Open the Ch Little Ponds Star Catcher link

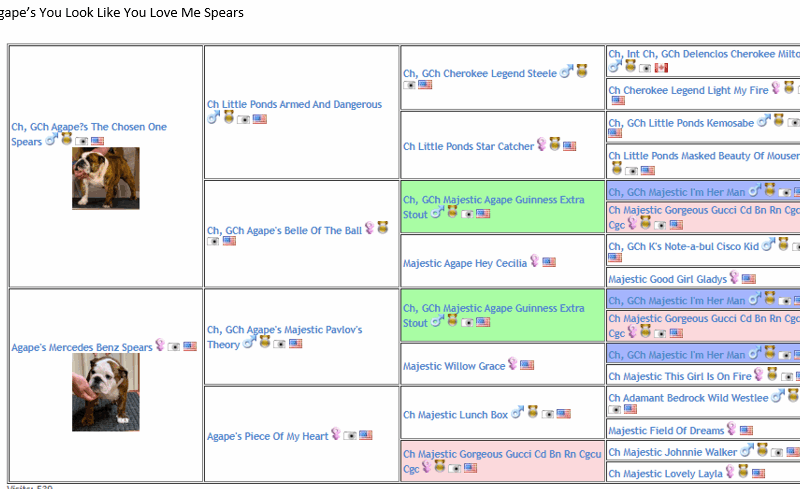468,147
